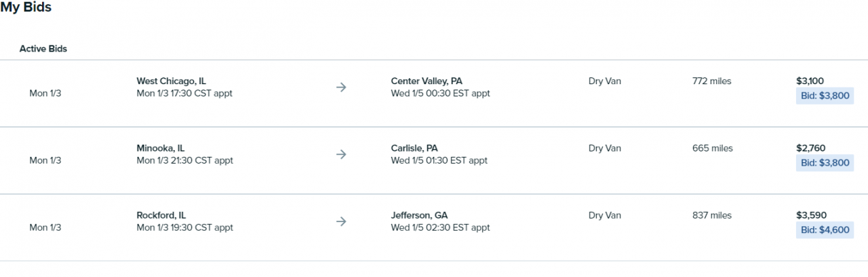Click the $2,760 price in second row

click(811, 148)
